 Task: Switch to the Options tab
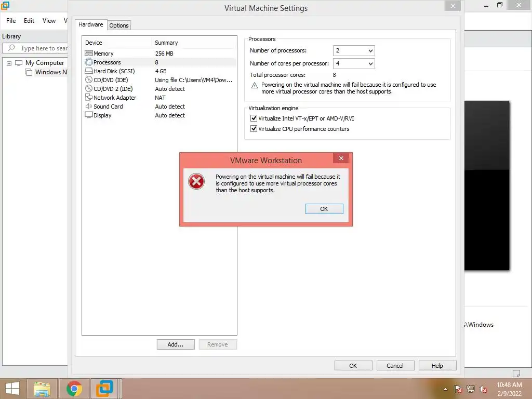point(119,25)
